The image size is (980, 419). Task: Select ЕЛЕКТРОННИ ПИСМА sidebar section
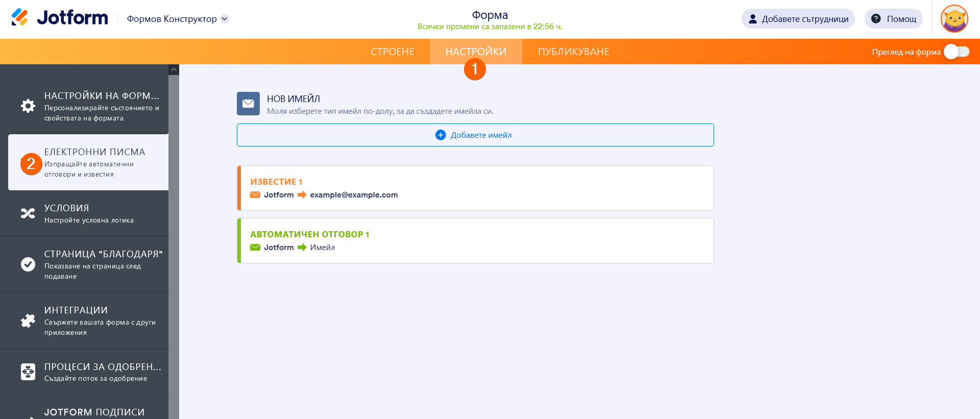[88, 162]
